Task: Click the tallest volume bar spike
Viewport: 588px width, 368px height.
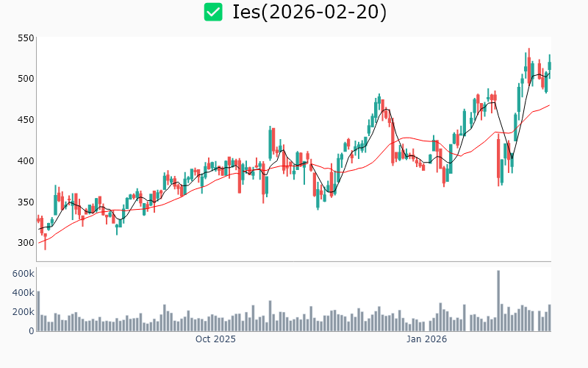Action: (498, 300)
